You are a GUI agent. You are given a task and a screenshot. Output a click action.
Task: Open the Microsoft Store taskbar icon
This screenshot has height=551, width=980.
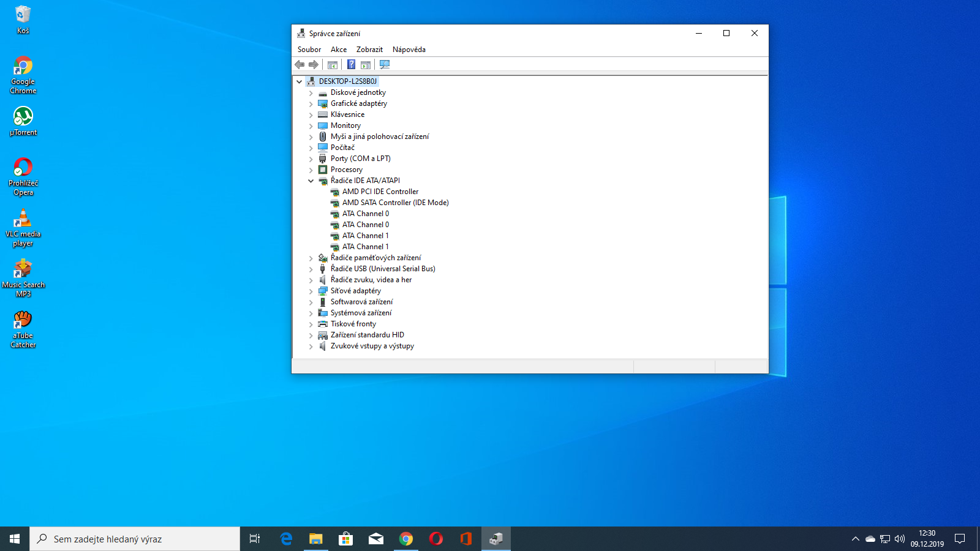point(346,539)
